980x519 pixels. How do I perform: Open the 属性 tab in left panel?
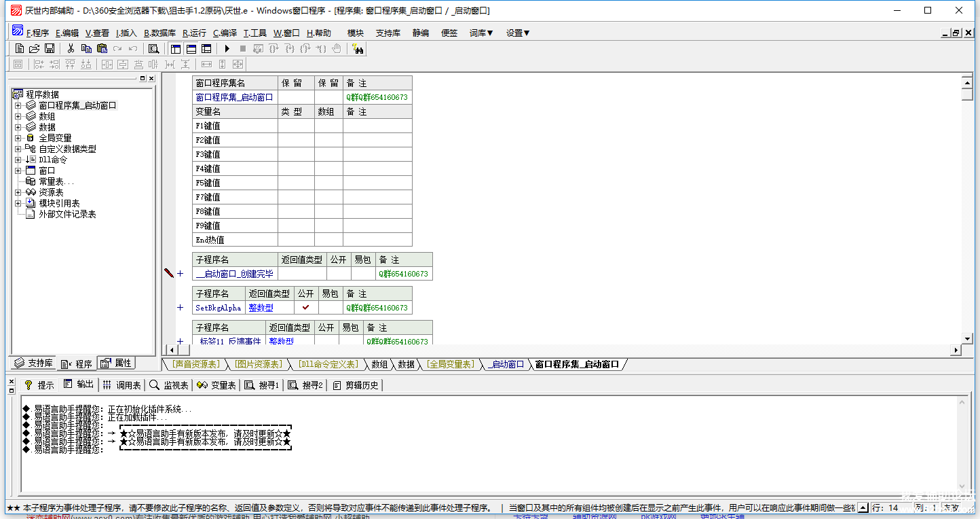click(x=116, y=363)
